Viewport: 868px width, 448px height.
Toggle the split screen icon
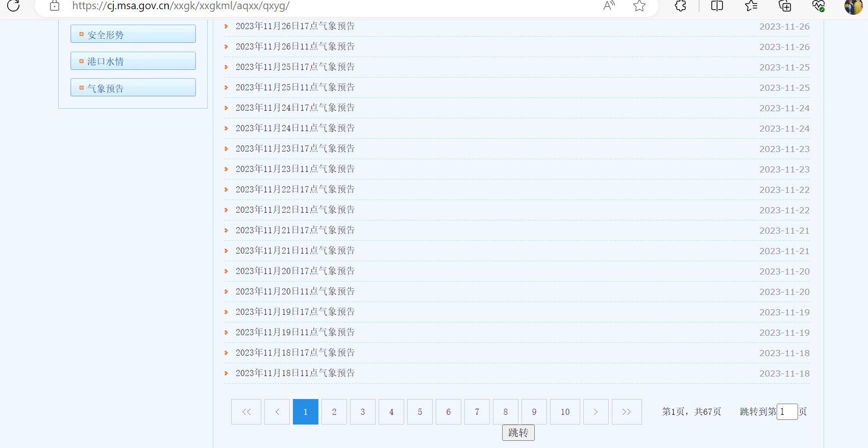click(717, 6)
